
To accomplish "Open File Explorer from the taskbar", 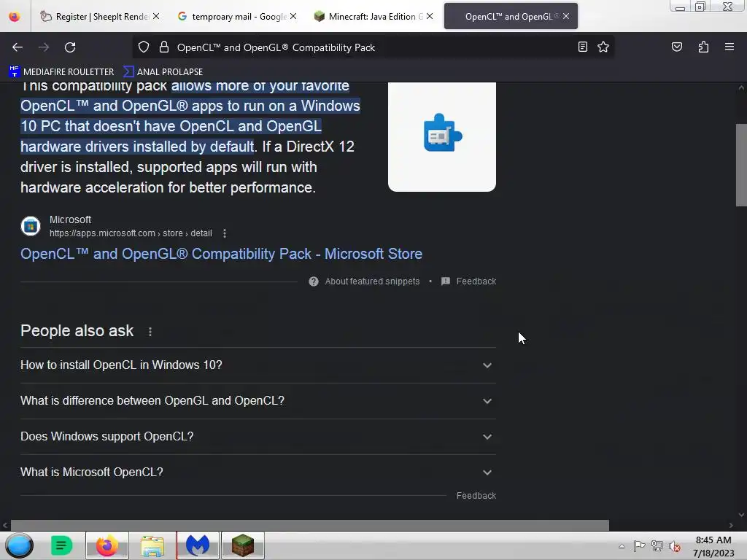I will click(x=152, y=545).
